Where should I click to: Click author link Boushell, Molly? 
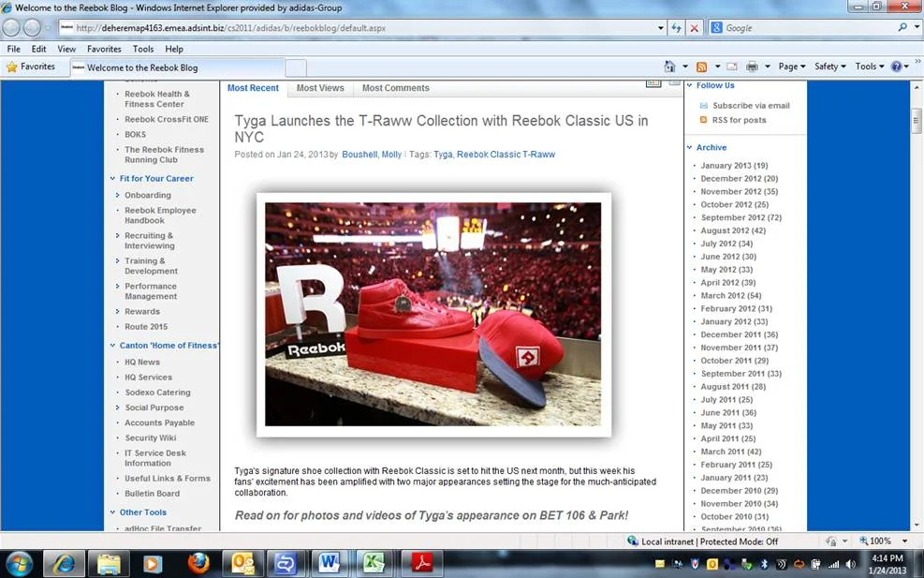tap(372, 155)
